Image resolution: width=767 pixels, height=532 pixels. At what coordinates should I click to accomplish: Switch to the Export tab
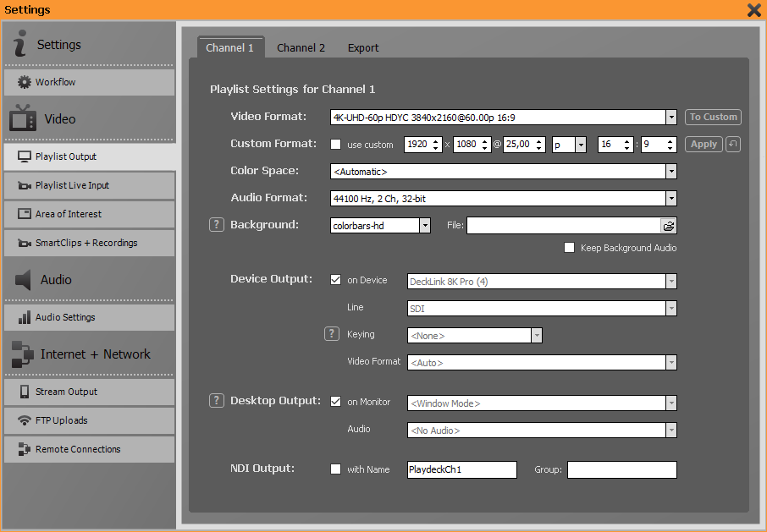363,48
